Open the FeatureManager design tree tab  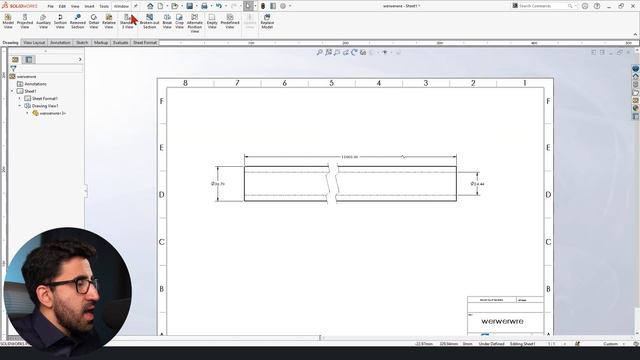coord(15,60)
